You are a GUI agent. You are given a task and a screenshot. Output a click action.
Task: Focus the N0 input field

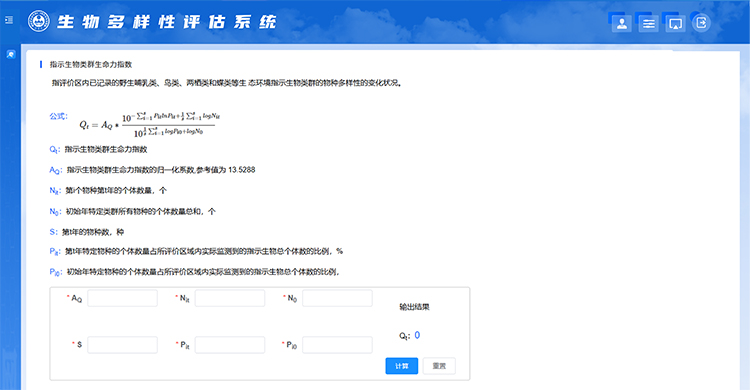[x=337, y=298]
